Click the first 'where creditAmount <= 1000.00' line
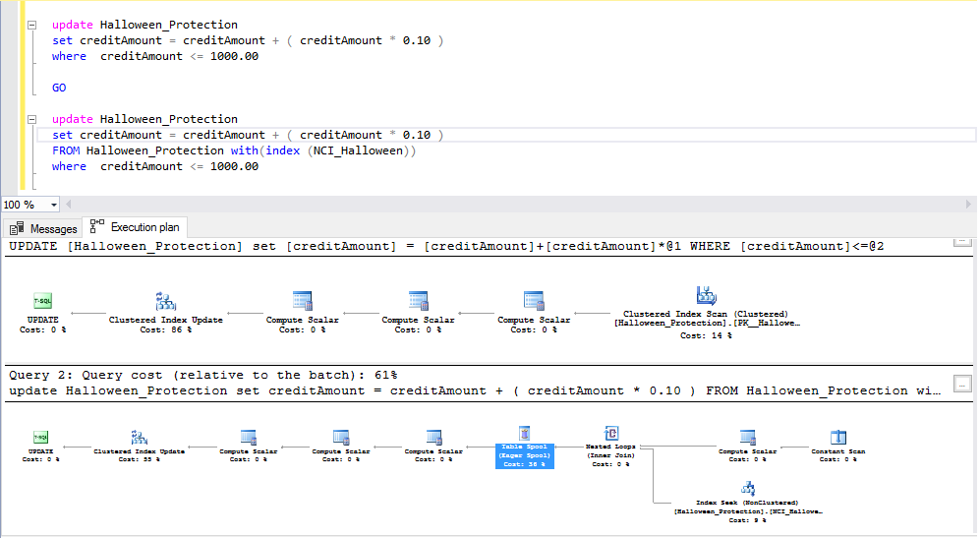The height and width of the screenshot is (538, 980). [155, 56]
